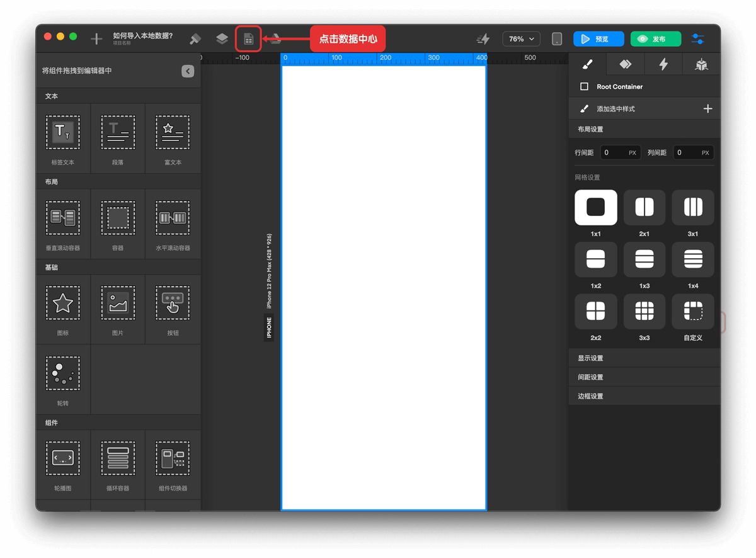Viewport: 756px width, 558px height.
Task: Click the brush icon beside 添加选中样式
Action: 584,109
